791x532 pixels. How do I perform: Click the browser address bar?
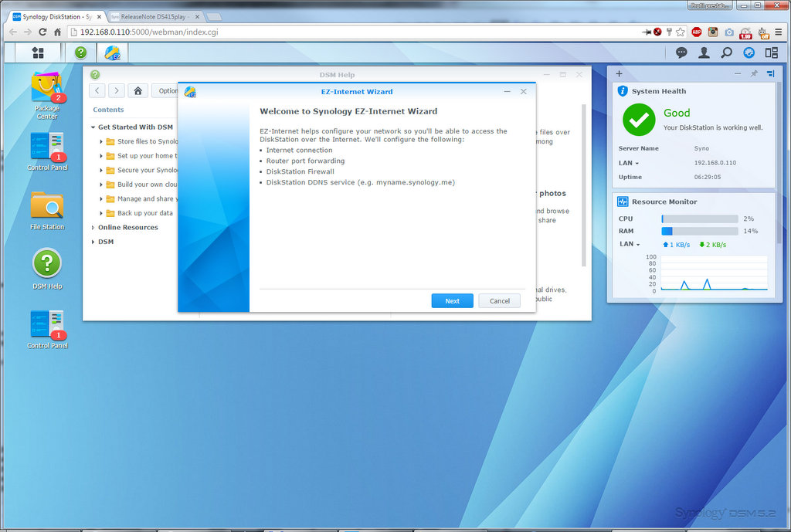pyautogui.click(x=353, y=32)
